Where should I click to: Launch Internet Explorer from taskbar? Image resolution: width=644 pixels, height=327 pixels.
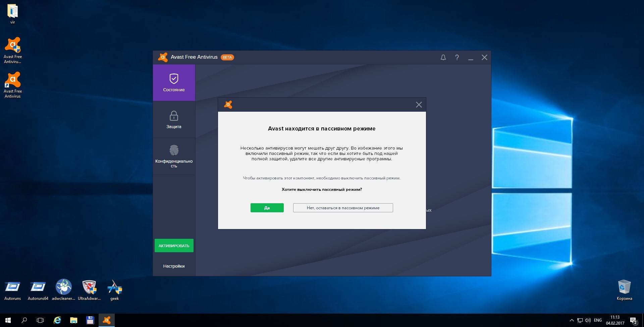pos(57,320)
